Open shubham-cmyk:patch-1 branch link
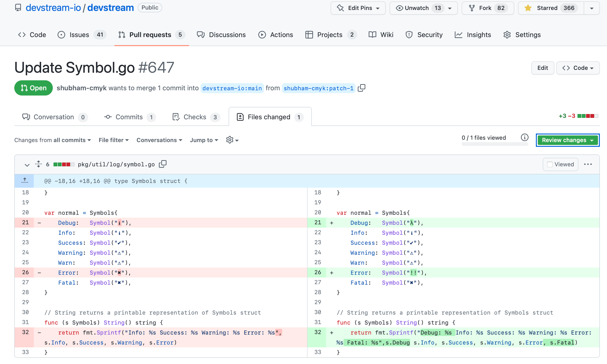Viewport: 607px width, 364px height. point(318,88)
